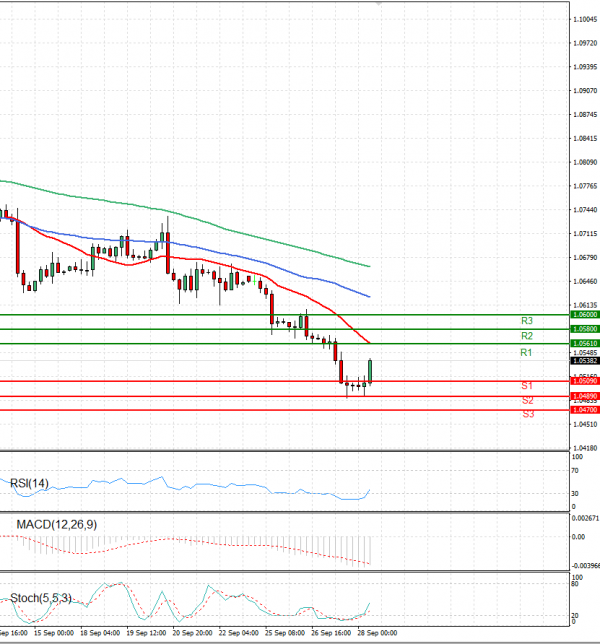Click the 1.08745 price axis value
The image size is (600, 644).
point(585,115)
